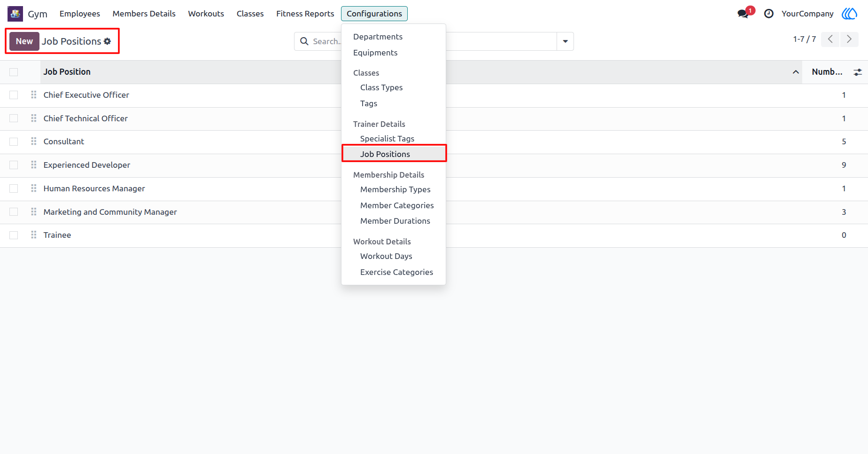Check the Experienced Developer row checkbox
Screen dimensions: 868x454
click(14, 165)
